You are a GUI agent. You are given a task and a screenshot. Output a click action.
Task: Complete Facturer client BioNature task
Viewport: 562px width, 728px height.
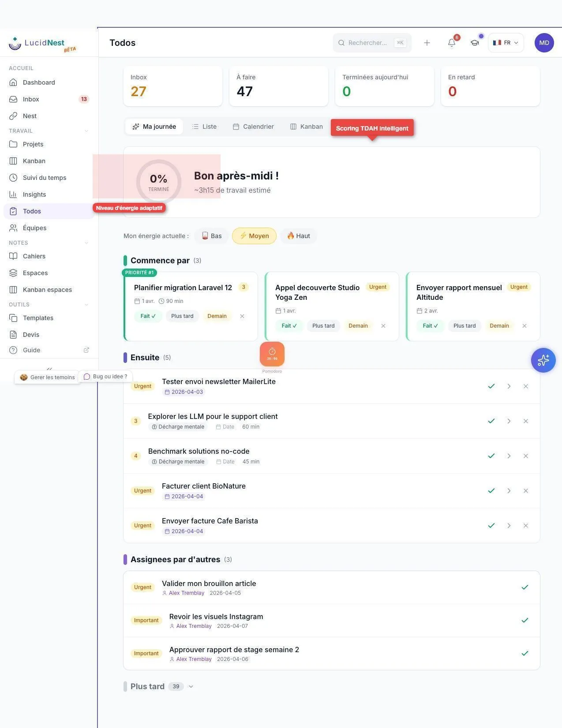(x=491, y=491)
